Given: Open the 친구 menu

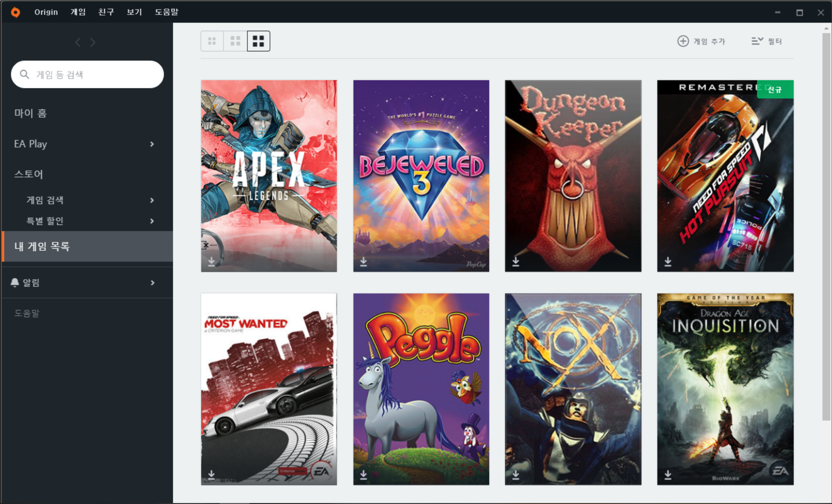Looking at the screenshot, I should [106, 12].
